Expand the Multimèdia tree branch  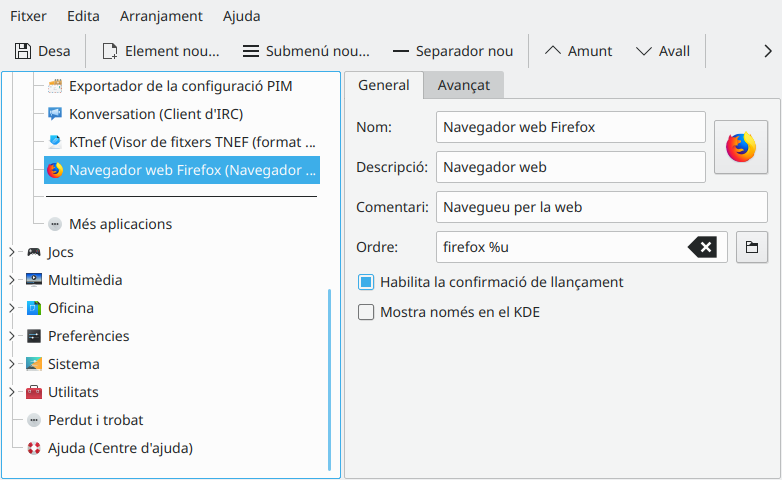pos(12,280)
